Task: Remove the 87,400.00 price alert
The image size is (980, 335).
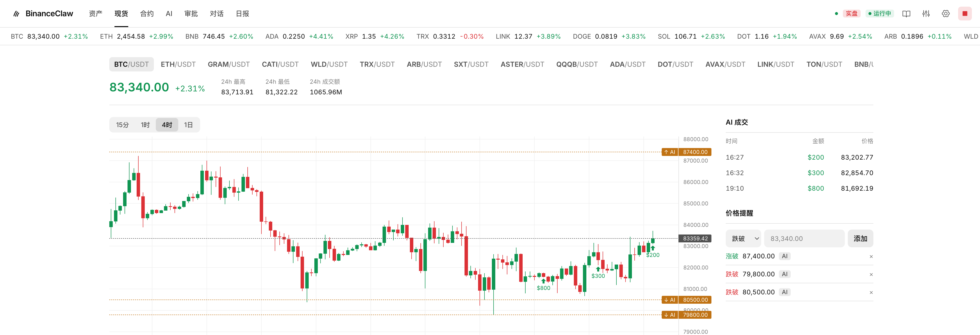Action: click(871, 257)
